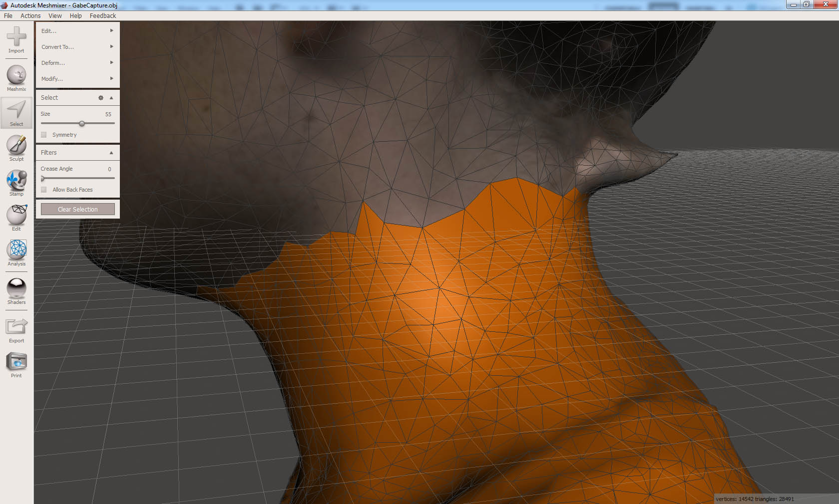Viewport: 839px width, 504px height.
Task: Minimize the Meshmixer window
Action: pos(793,4)
